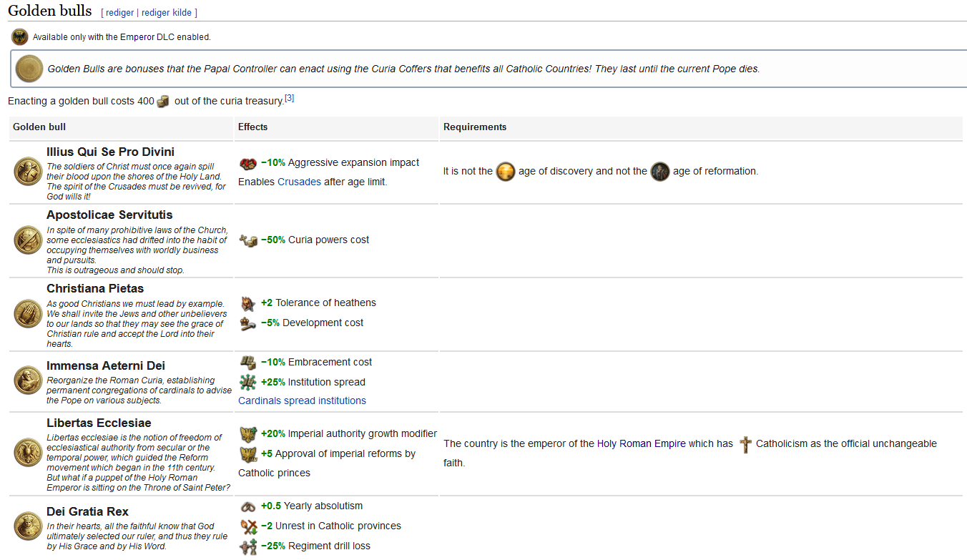Click the Emperor DLC eagle icon

pos(19,37)
